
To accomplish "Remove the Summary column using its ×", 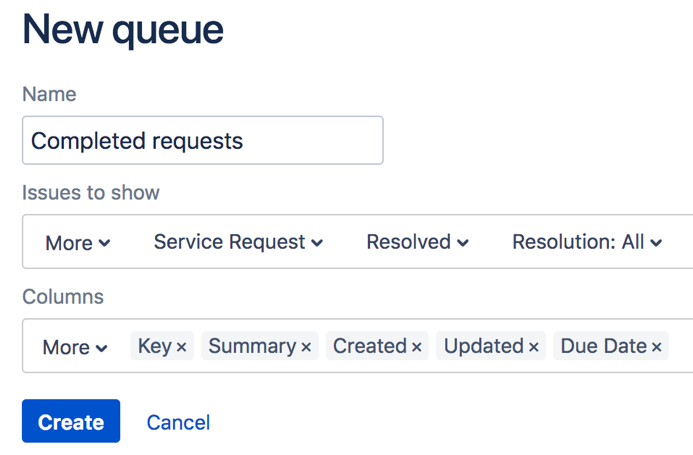I will (x=306, y=347).
